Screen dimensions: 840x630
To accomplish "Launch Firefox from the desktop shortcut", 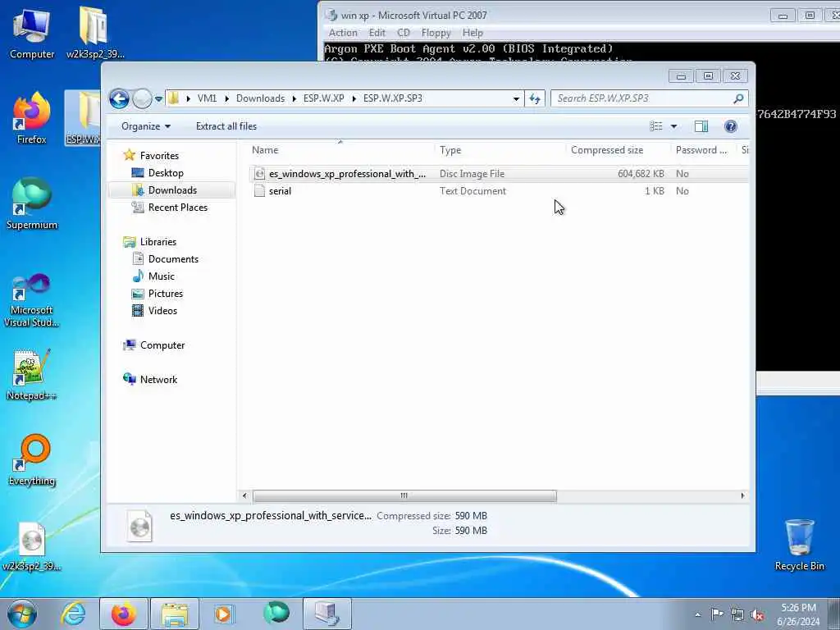I will [x=32, y=119].
